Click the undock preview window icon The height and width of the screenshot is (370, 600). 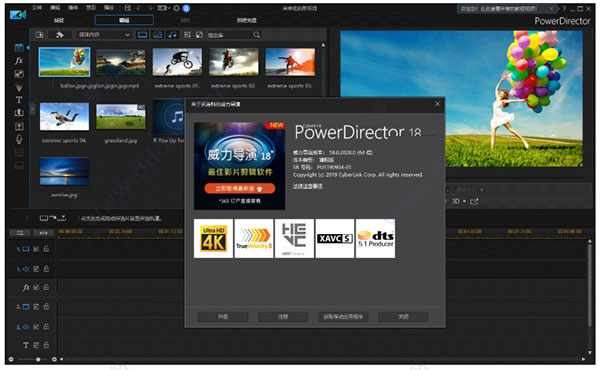(x=474, y=201)
